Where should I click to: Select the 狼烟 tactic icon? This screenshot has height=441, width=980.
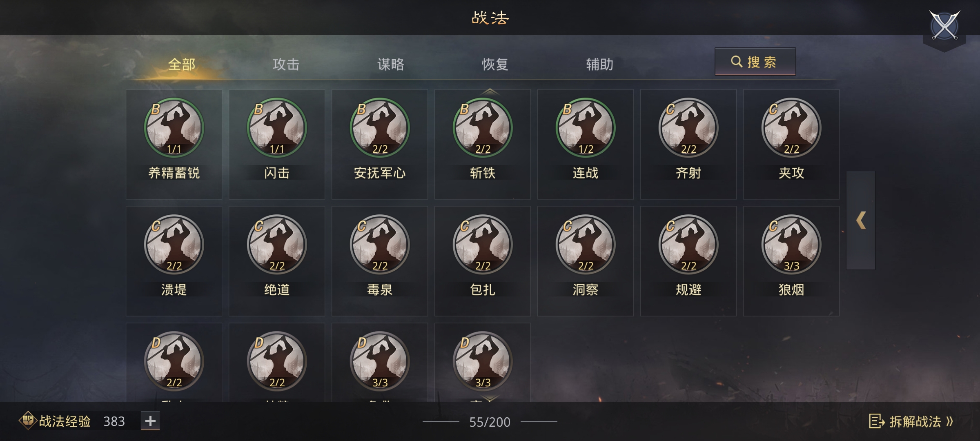point(791,244)
